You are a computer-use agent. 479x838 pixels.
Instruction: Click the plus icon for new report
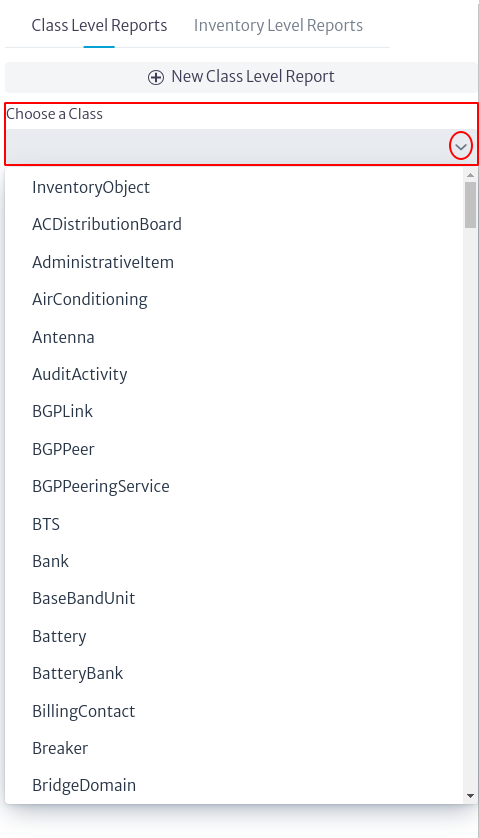[156, 77]
